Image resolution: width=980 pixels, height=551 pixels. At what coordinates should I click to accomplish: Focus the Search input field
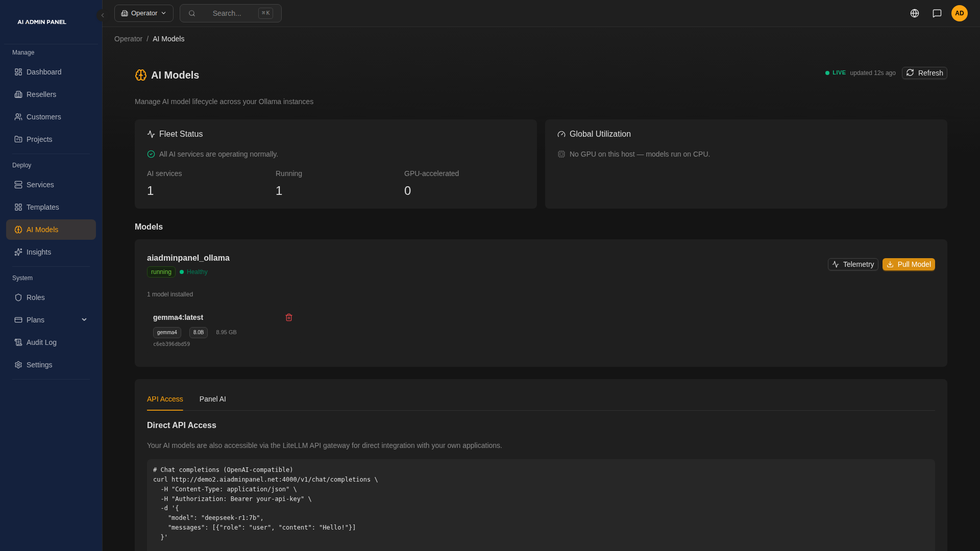(231, 13)
